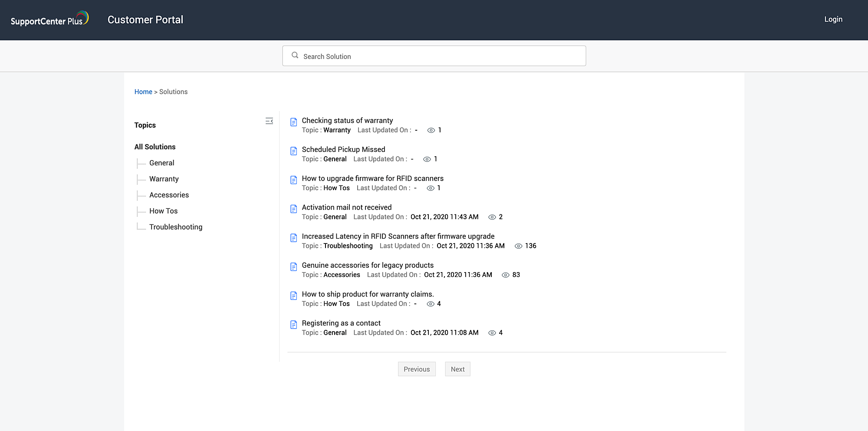Image resolution: width=868 pixels, height=431 pixels.
Task: Select the Accessories topic
Action: (169, 195)
